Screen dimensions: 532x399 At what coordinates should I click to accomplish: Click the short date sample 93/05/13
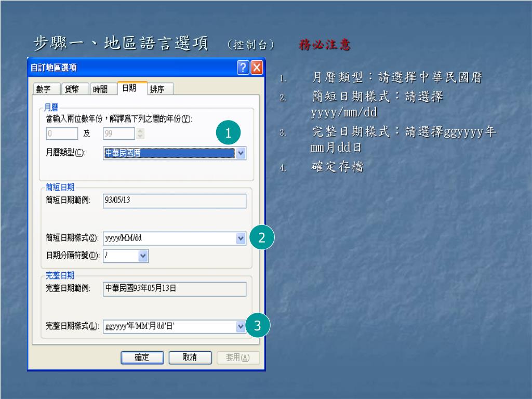[x=175, y=201]
